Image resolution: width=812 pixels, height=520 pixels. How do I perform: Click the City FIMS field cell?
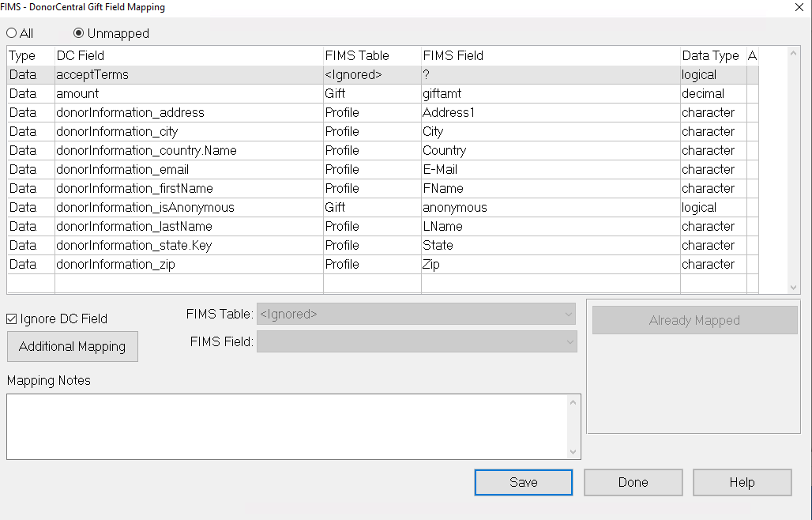pyautogui.click(x=551, y=131)
